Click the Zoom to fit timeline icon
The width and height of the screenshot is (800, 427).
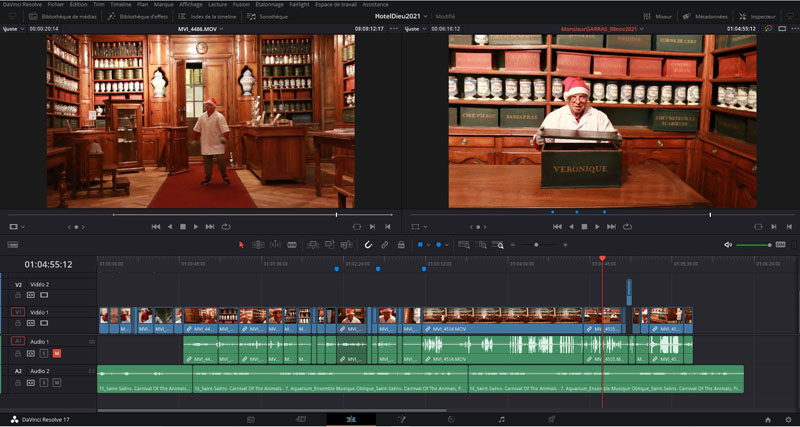[x=464, y=245]
